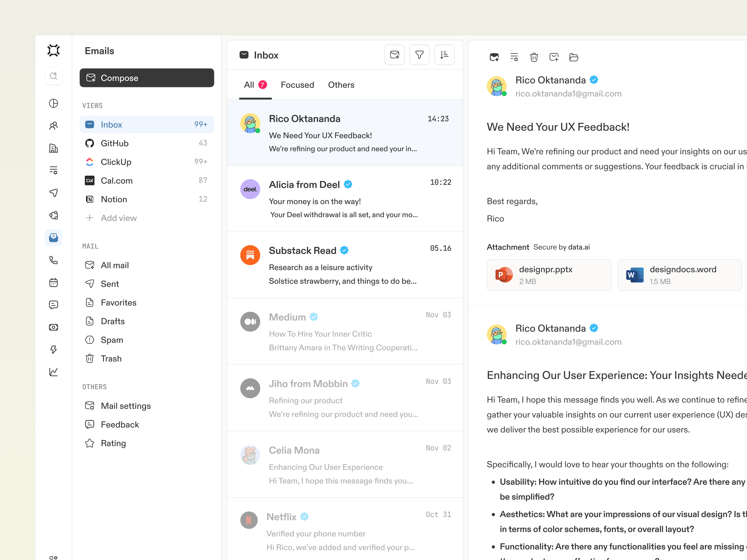Image resolution: width=747 pixels, height=560 pixels.
Task: Click the search icon in left rail
Action: (x=53, y=76)
